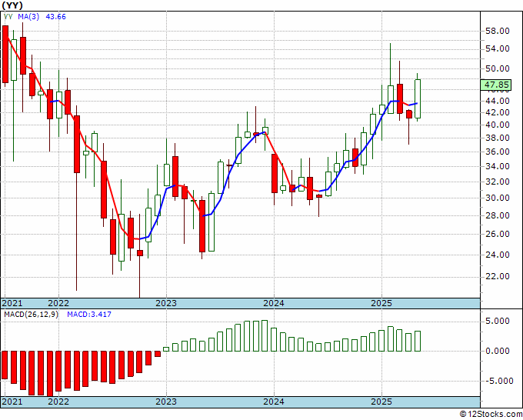Click 2023 on the MACD timeline
523x420 pixels.
(166, 402)
